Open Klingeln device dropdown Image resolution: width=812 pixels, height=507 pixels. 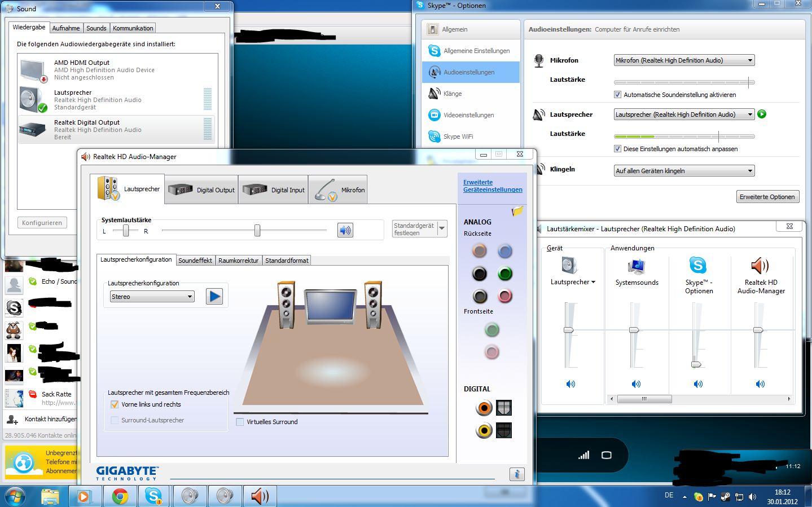pyautogui.click(x=684, y=171)
